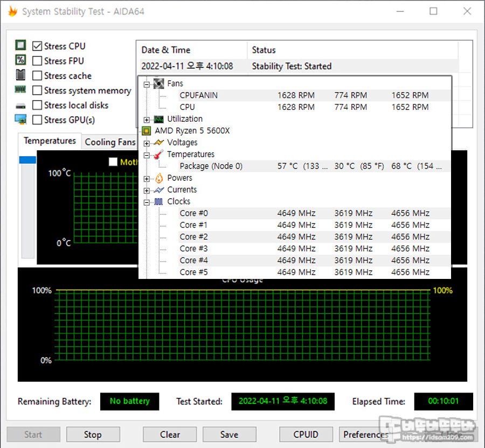The image size is (485, 448).
Task: Select the Core #5 clock row
Action: click(x=314, y=272)
